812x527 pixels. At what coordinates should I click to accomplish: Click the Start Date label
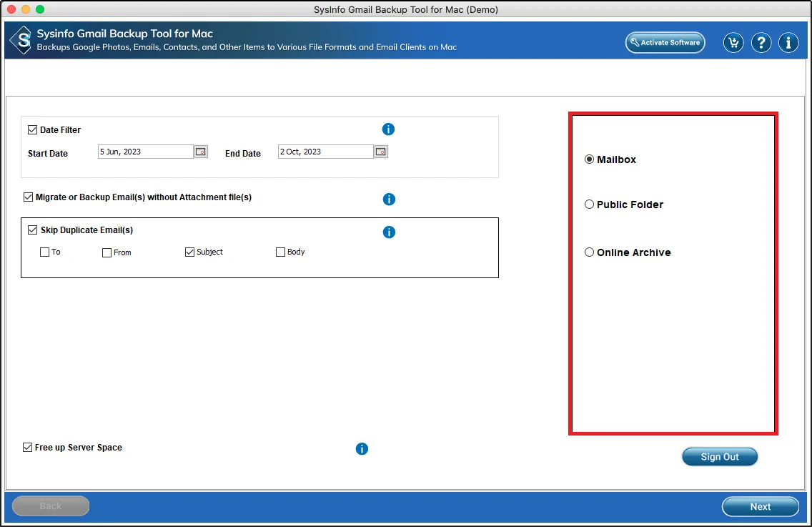tap(48, 154)
